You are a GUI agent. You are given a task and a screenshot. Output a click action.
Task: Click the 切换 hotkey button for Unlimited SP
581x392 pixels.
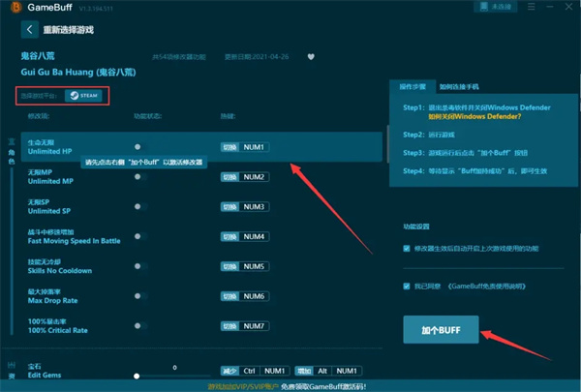(x=229, y=207)
